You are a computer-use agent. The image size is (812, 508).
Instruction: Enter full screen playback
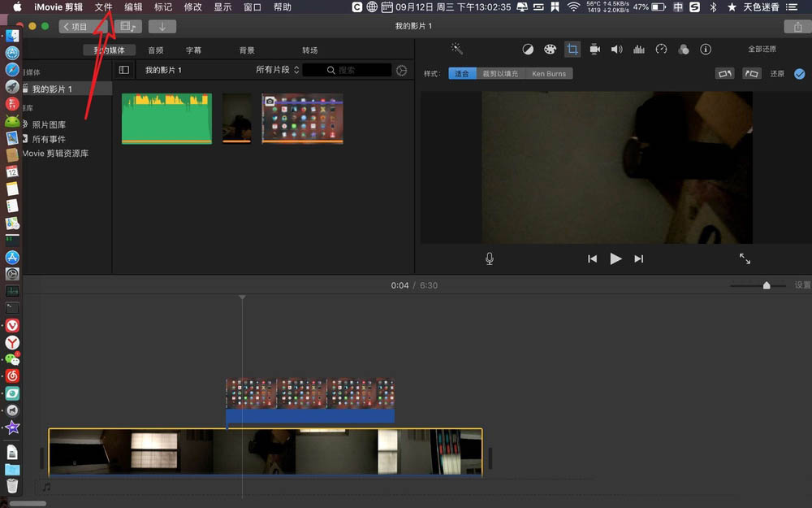point(745,258)
